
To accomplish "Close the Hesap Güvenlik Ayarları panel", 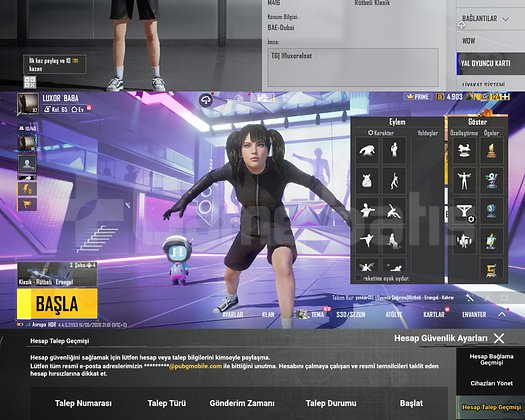I will (x=499, y=338).
